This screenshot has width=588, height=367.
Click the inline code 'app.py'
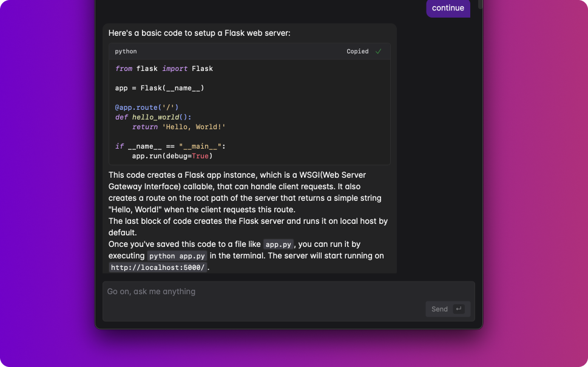click(279, 244)
